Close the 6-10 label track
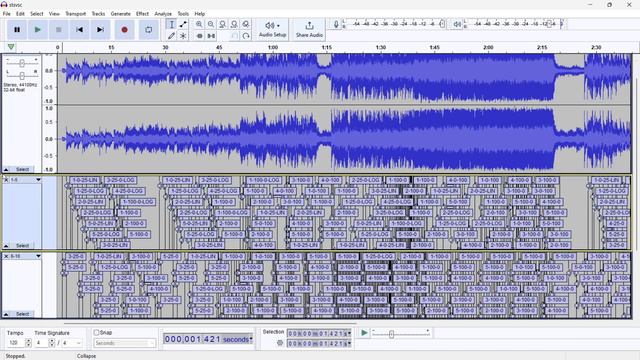The height and width of the screenshot is (360, 640). [x=6, y=256]
